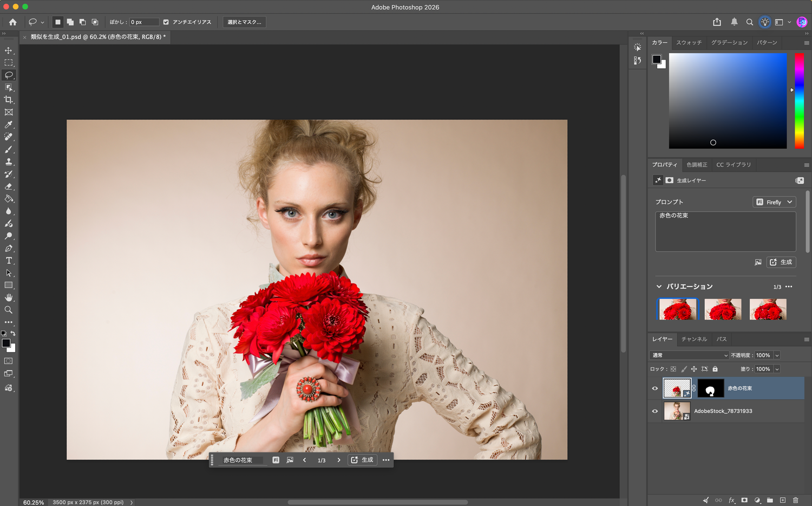Collapse the バリエーション section
Viewport: 812px width, 506px height.
pyautogui.click(x=659, y=287)
